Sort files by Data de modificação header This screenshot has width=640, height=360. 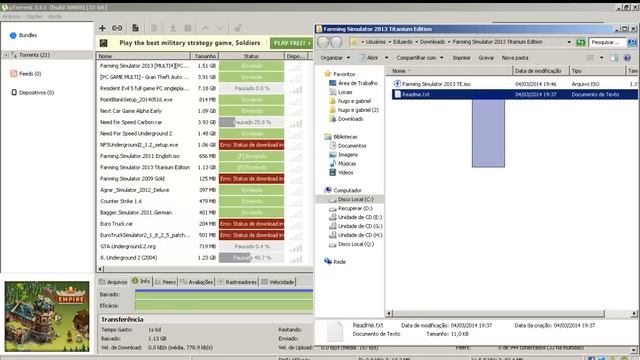pyautogui.click(x=540, y=71)
